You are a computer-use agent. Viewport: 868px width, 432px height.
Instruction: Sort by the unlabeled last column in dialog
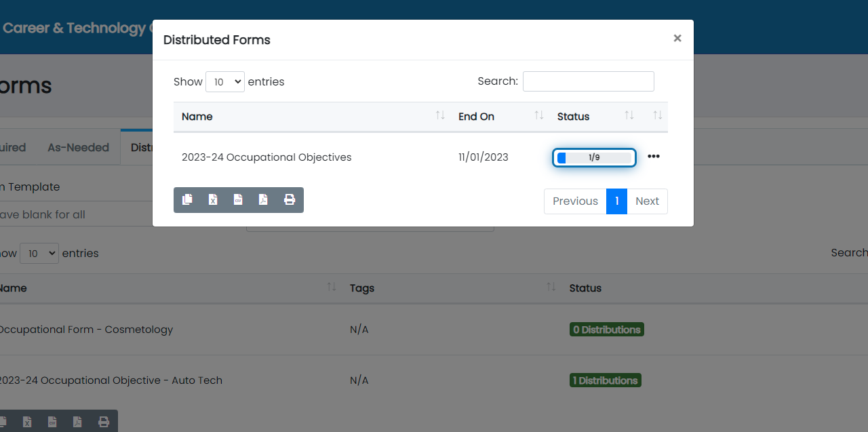(x=657, y=116)
